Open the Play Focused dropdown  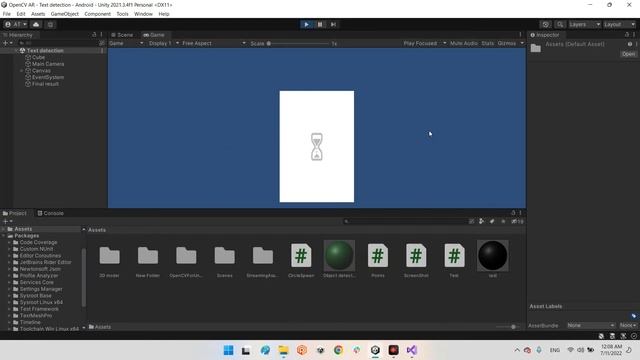424,43
